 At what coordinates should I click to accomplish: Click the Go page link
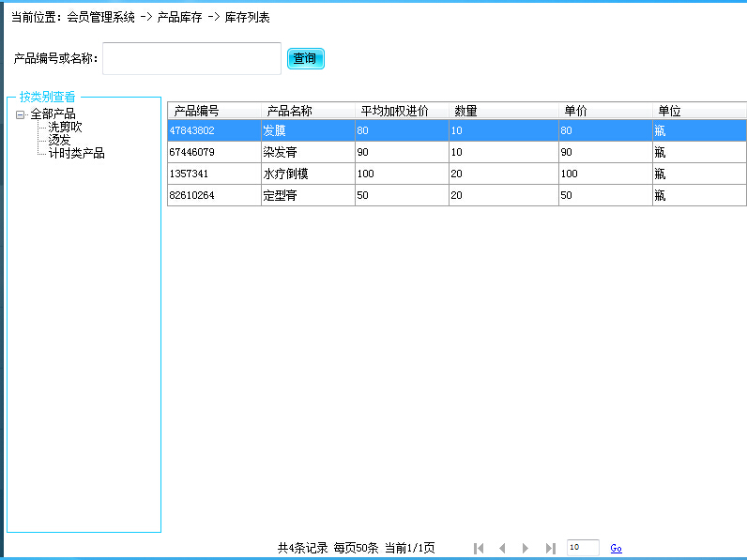pos(616,548)
